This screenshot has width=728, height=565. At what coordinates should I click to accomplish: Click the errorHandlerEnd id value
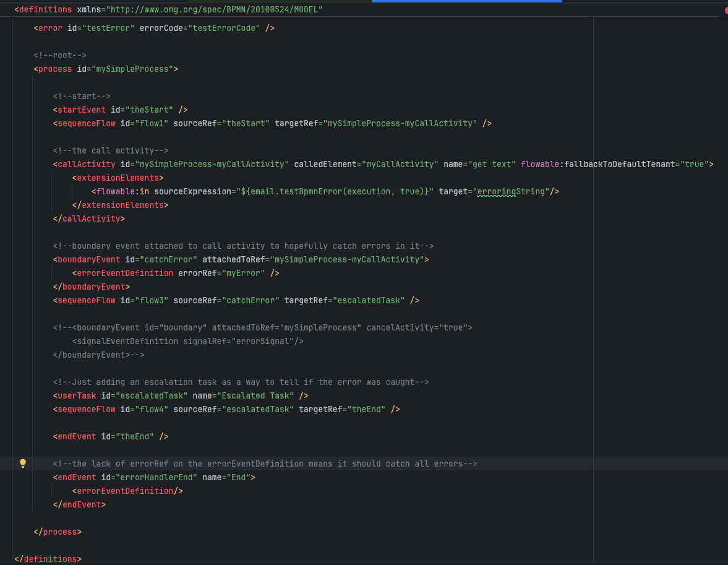156,478
